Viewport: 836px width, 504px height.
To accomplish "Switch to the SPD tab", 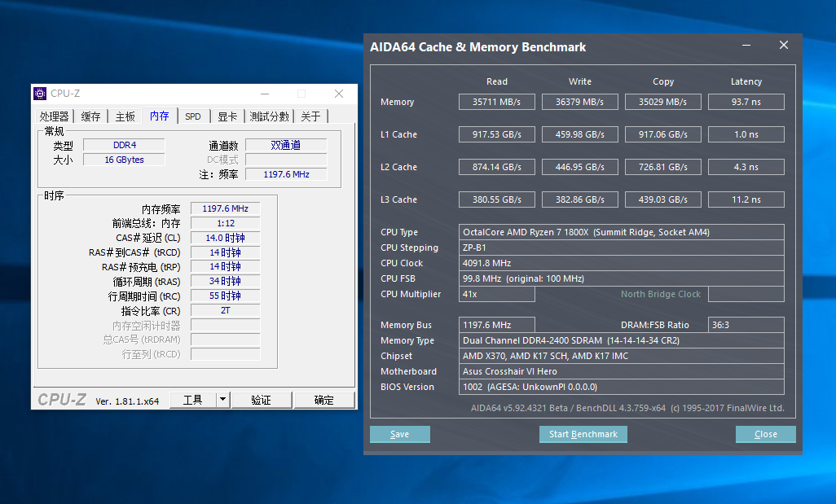I will point(193,116).
